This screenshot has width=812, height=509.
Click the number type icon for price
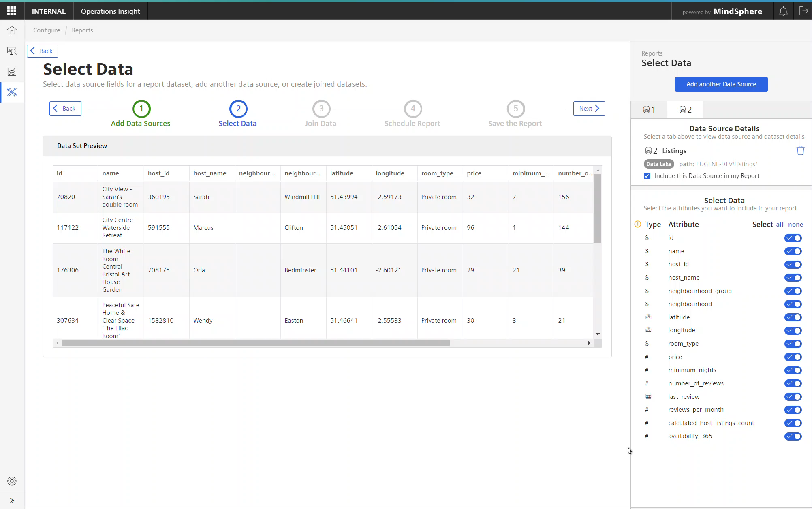pyautogui.click(x=647, y=357)
